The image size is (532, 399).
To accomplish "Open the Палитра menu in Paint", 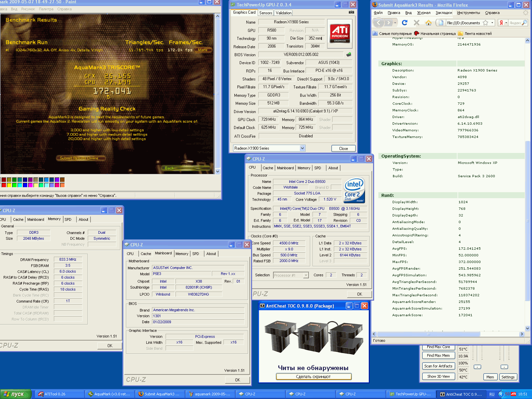I will 46,9.
